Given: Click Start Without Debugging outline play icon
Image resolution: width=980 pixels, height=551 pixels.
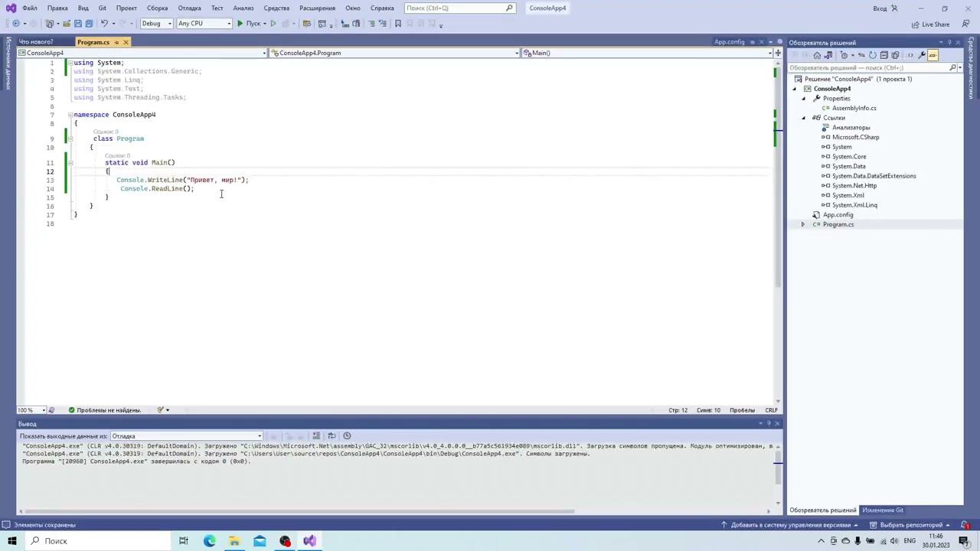Looking at the screenshot, I should [x=273, y=23].
